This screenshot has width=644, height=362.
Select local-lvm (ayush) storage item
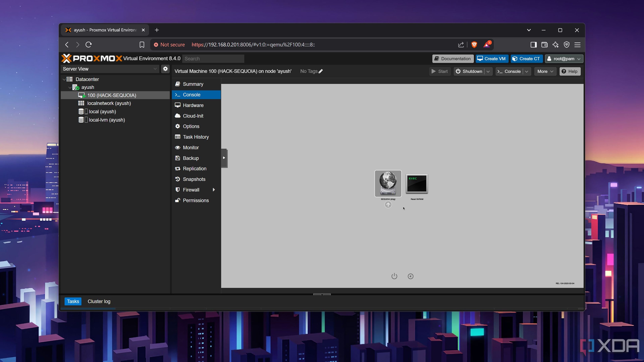pos(107,120)
